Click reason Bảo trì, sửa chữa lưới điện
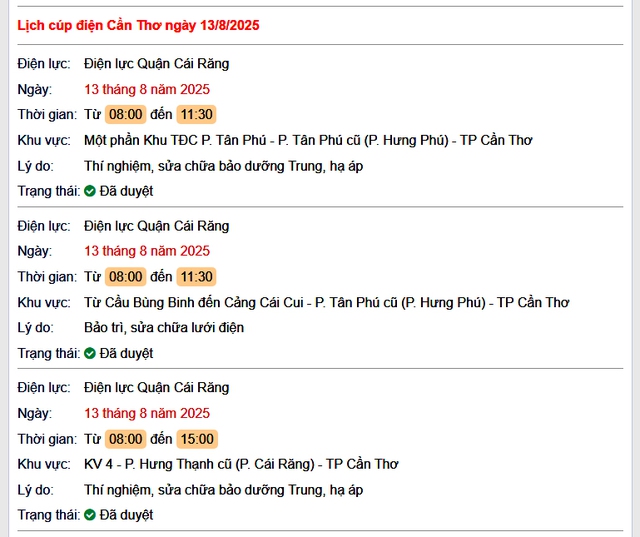The image size is (640, 537). pos(164,328)
